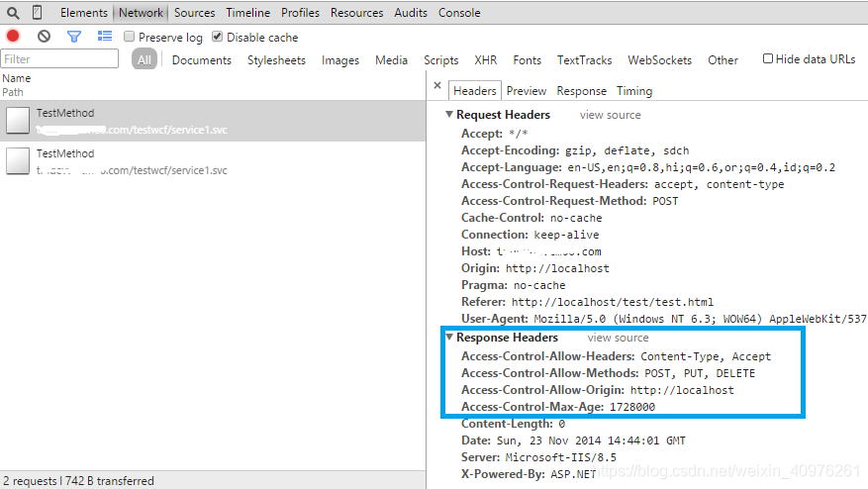Filter requests by Stylesheets
Viewport: 868px width, 489px height.
(x=276, y=59)
